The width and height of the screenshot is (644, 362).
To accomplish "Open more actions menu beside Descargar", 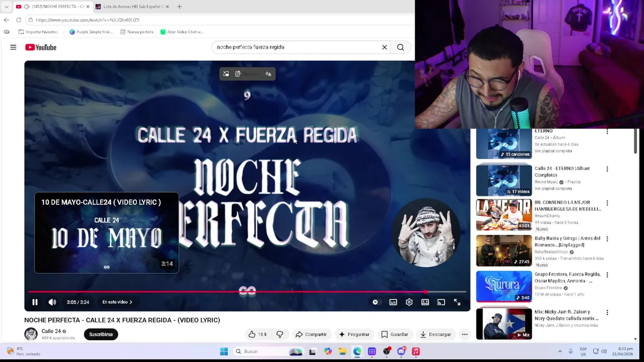I will [465, 334].
